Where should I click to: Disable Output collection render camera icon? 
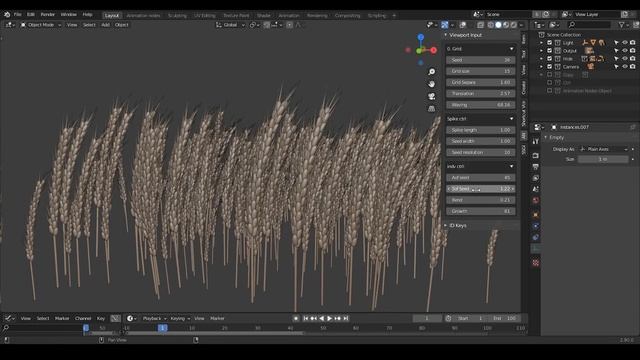tap(633, 51)
